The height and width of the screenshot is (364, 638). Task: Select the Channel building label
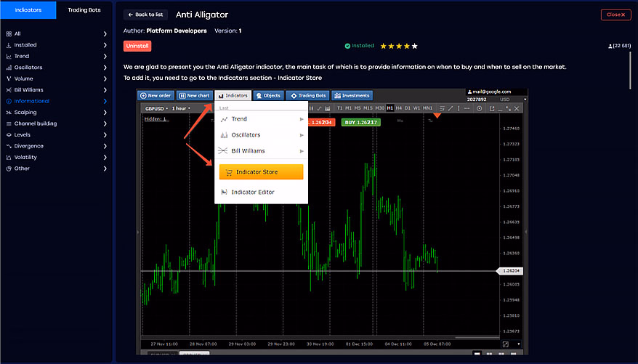(x=36, y=124)
